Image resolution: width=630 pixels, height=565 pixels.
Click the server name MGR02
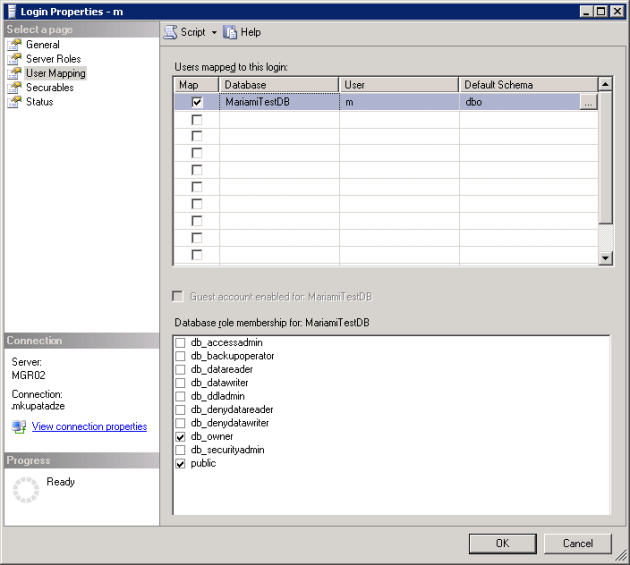(x=29, y=375)
